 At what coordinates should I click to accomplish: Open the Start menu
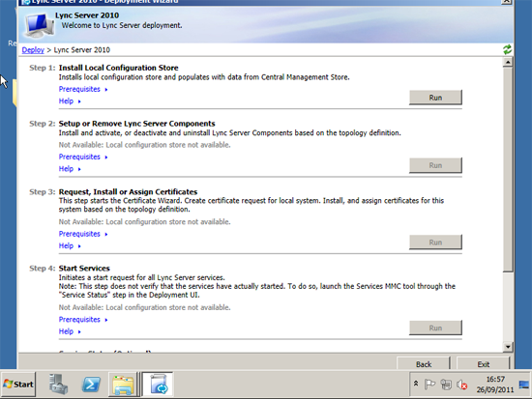(18, 385)
